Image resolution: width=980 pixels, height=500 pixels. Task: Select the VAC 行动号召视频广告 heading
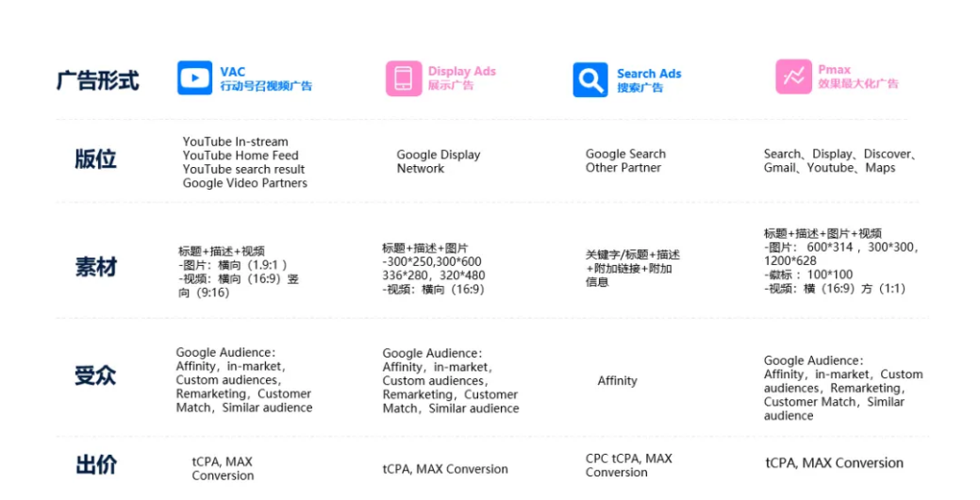(265, 79)
